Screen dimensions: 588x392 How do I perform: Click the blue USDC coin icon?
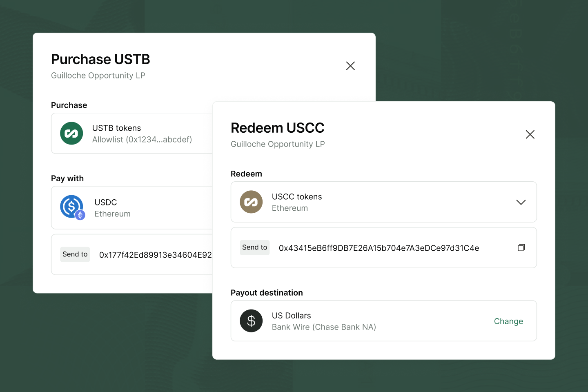71,206
